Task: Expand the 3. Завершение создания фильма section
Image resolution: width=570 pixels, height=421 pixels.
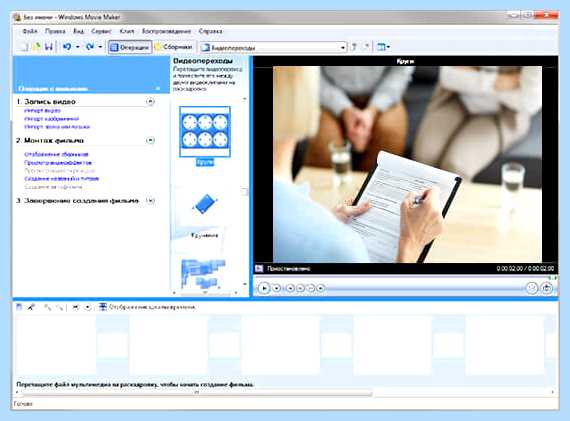Action: [150, 200]
